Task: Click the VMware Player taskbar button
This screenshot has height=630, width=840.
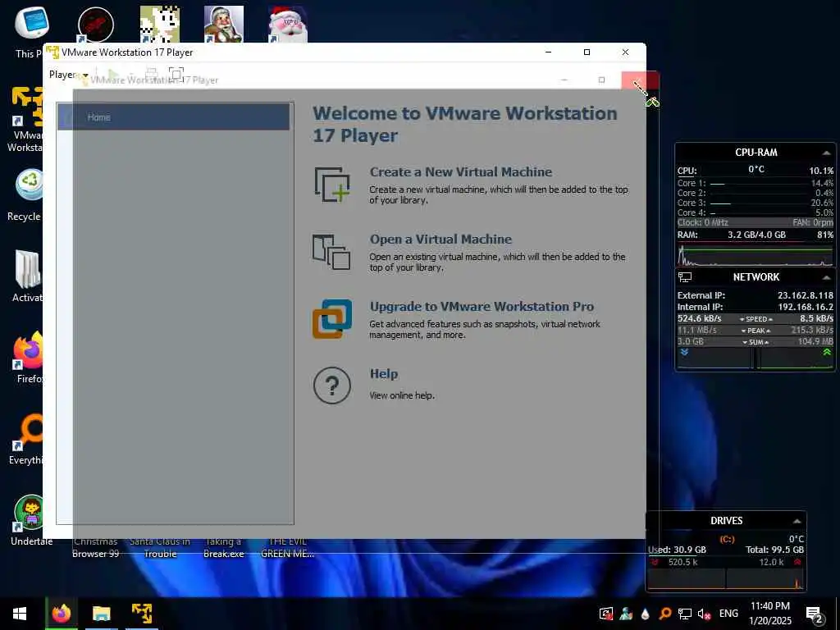Action: [142, 614]
